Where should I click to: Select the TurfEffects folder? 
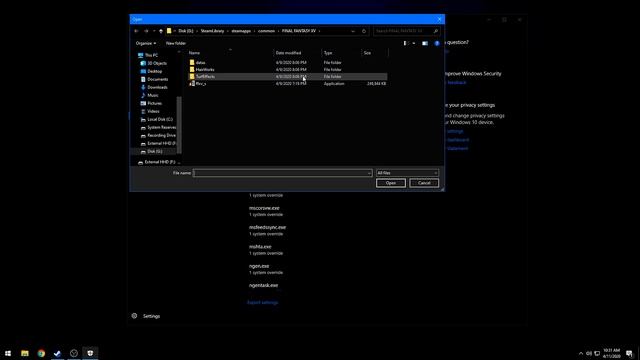pos(205,76)
